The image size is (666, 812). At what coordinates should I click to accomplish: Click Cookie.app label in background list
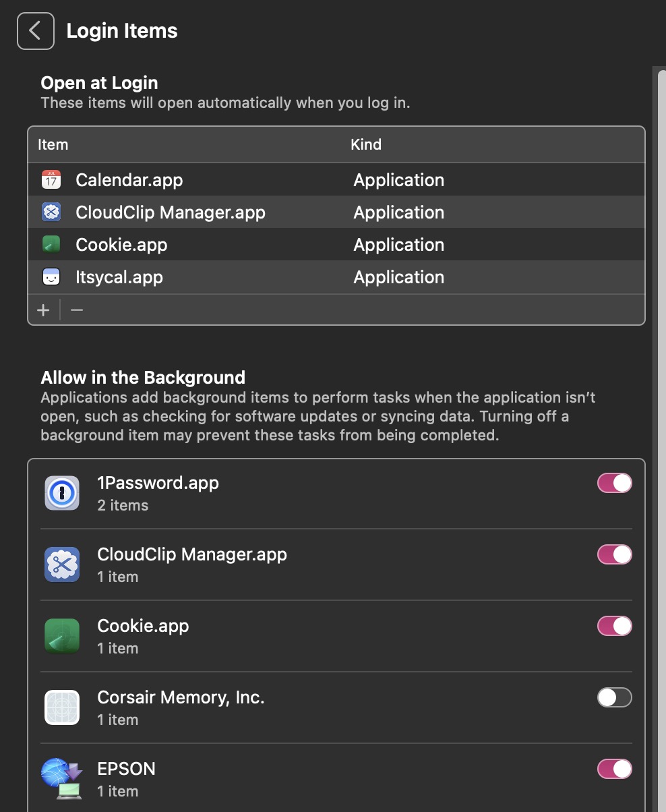coord(143,626)
